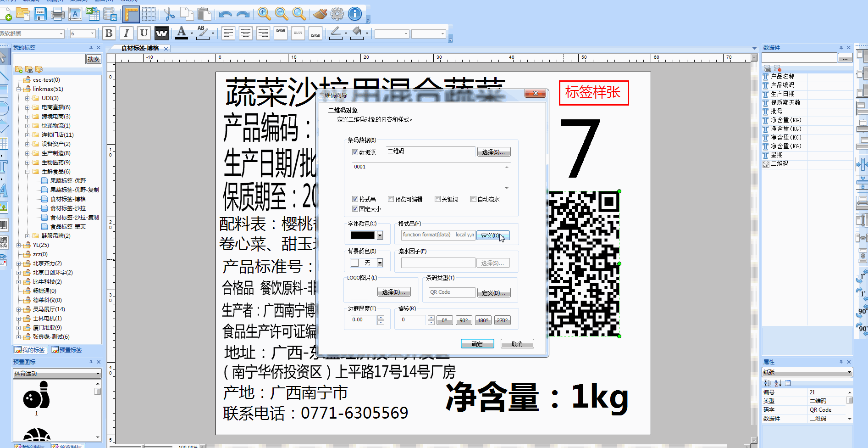Image resolution: width=868 pixels, height=448 pixels.
Task: Click the rotation value input field
Action: tap(412, 320)
